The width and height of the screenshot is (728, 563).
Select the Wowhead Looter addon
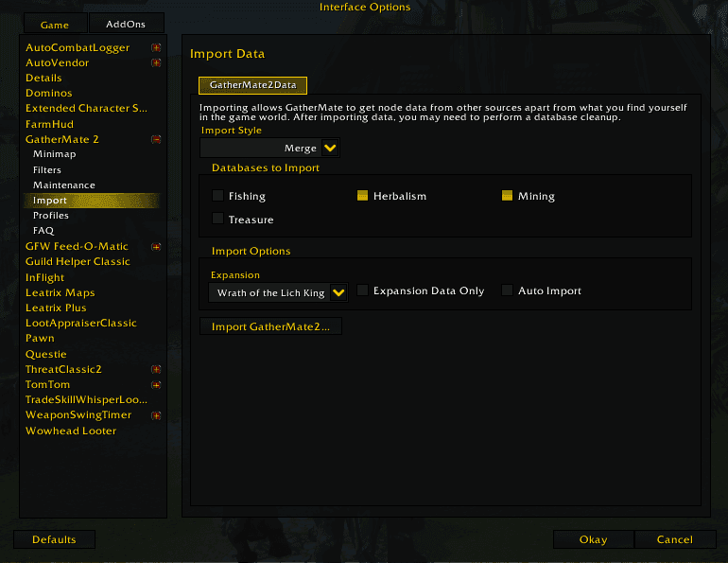coord(71,431)
